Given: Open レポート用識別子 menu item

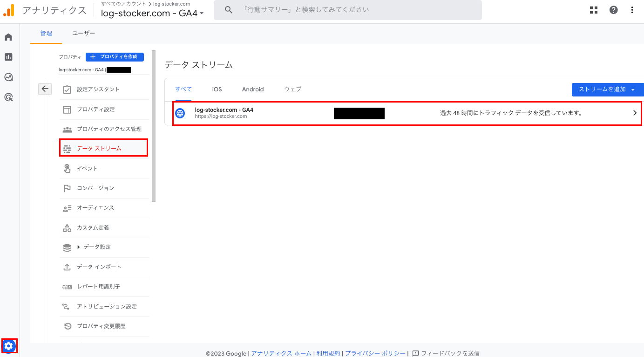Looking at the screenshot, I should click(98, 287).
